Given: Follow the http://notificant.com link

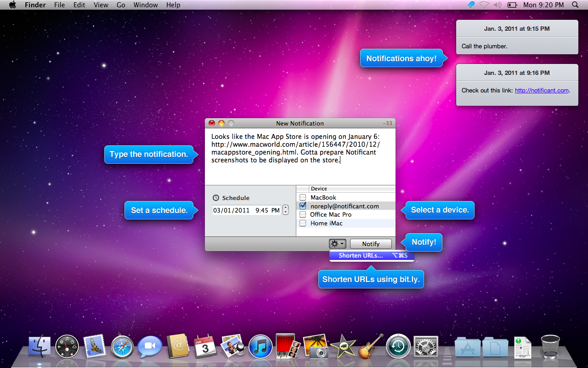Looking at the screenshot, I should (x=542, y=91).
